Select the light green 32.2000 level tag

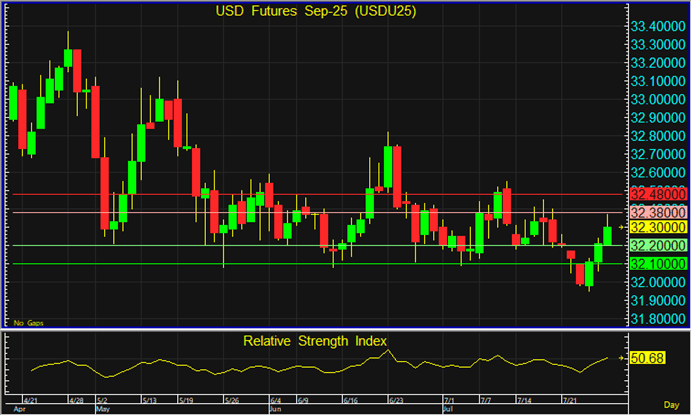coord(657,245)
